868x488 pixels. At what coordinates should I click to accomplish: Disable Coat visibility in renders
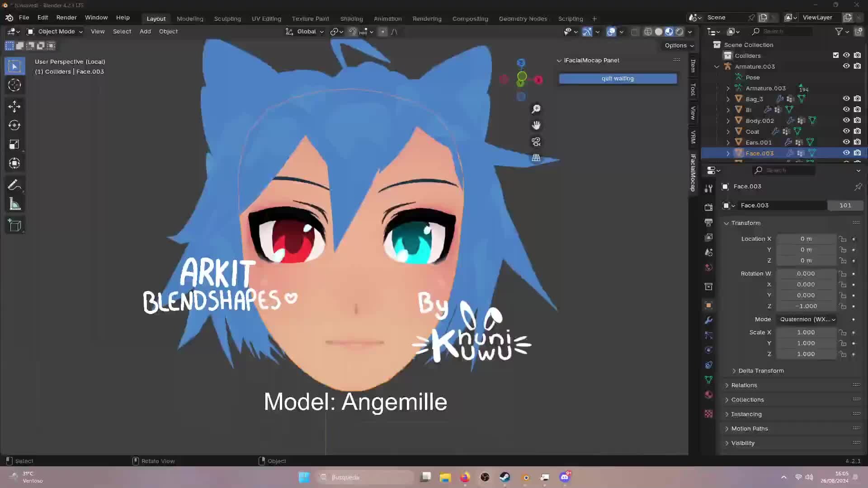pos(858,131)
